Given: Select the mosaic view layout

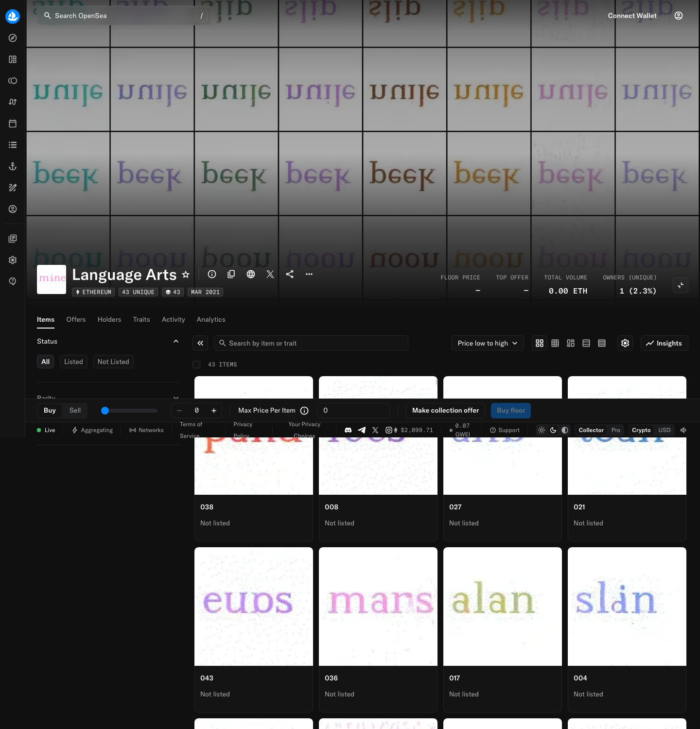Looking at the screenshot, I should pyautogui.click(x=571, y=343).
